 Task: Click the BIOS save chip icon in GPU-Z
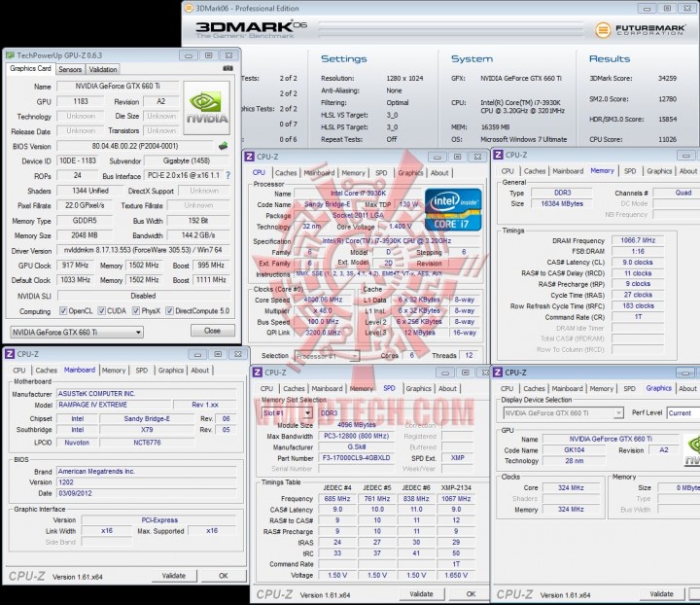coord(224,146)
